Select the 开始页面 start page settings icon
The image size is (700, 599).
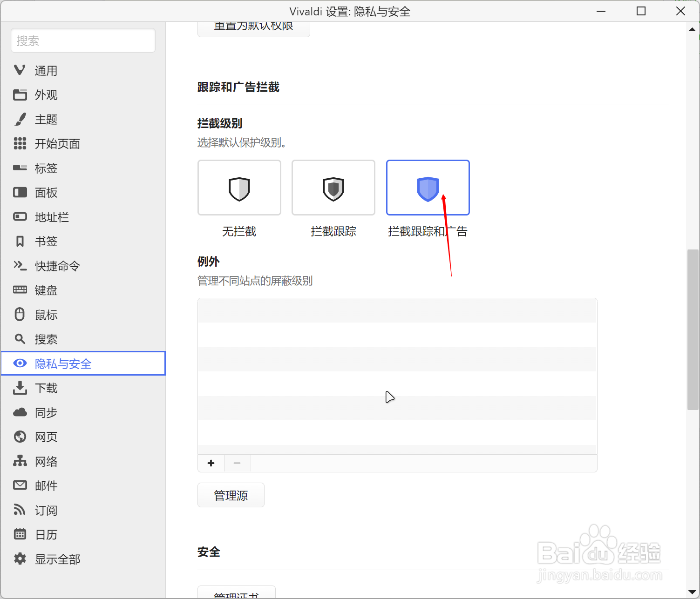pyautogui.click(x=20, y=144)
